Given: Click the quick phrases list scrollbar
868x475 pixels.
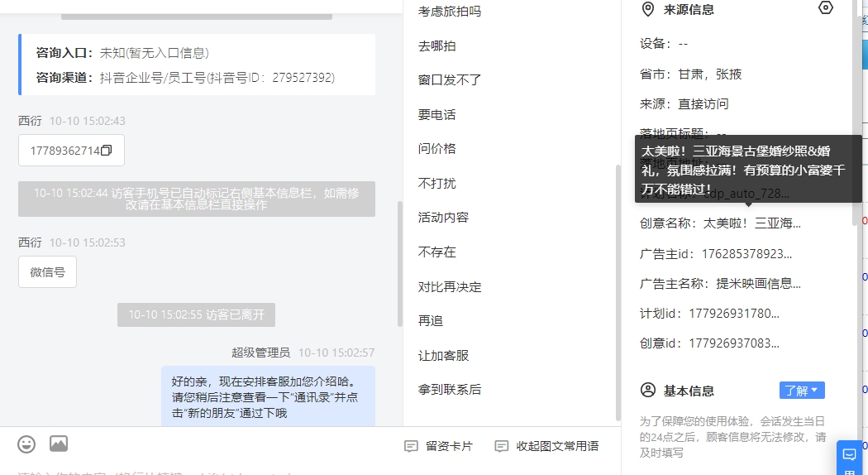Looking at the screenshot, I should pyautogui.click(x=618, y=293).
